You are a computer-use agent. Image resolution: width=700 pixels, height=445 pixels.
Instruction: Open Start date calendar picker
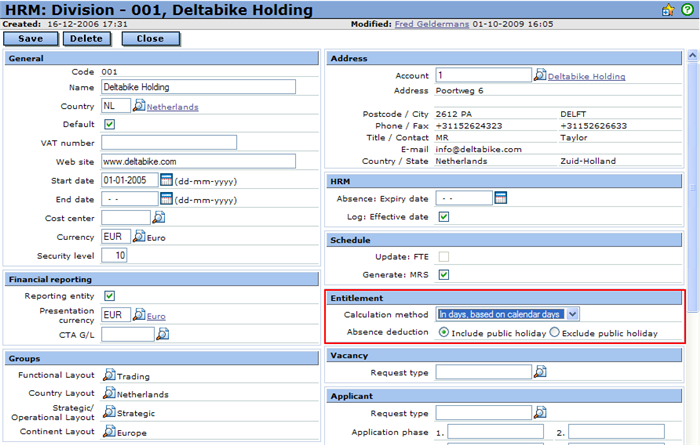point(166,180)
